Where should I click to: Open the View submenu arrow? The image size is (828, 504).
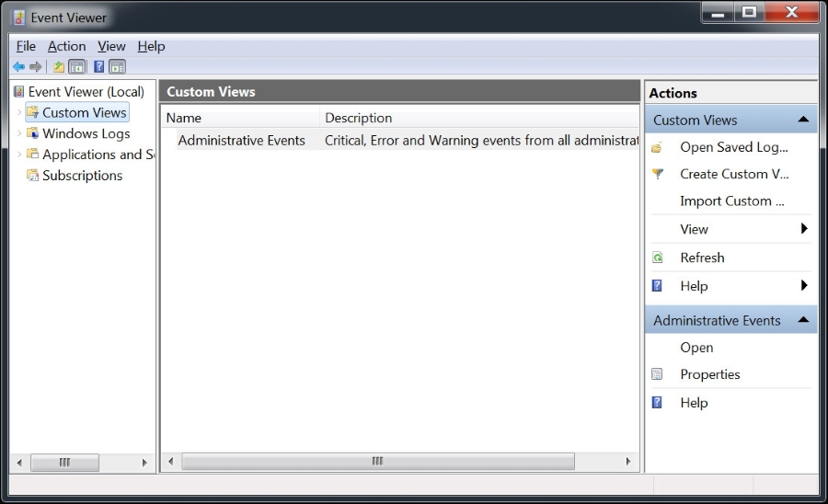[804, 228]
